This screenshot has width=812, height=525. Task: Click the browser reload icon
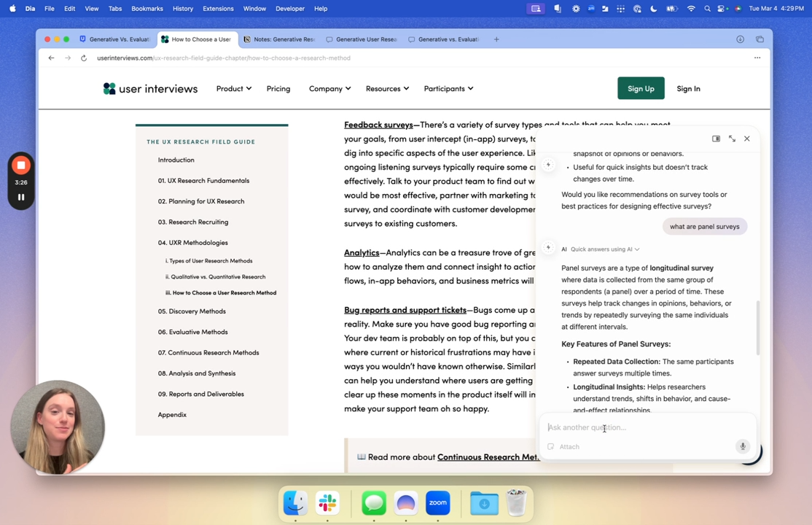pos(84,58)
